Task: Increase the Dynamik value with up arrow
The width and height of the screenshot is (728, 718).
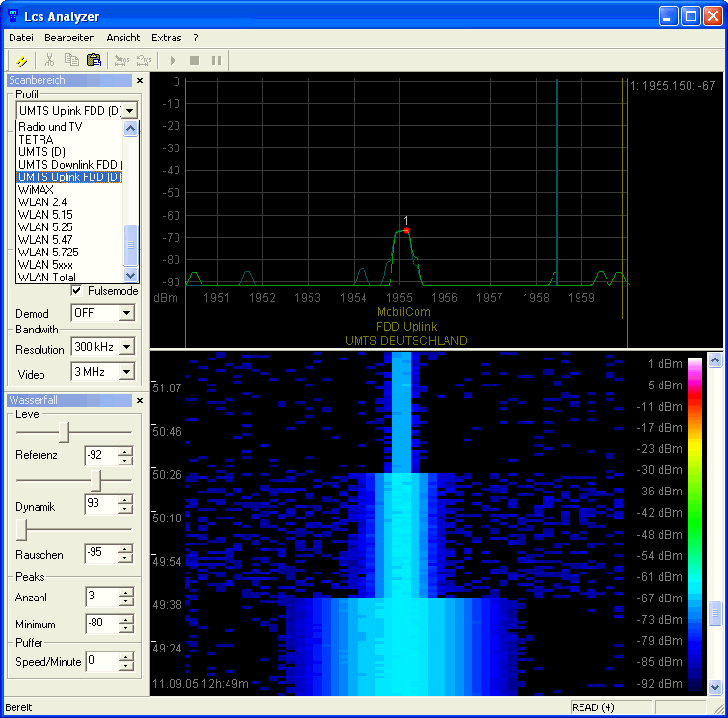Action: tap(125, 499)
